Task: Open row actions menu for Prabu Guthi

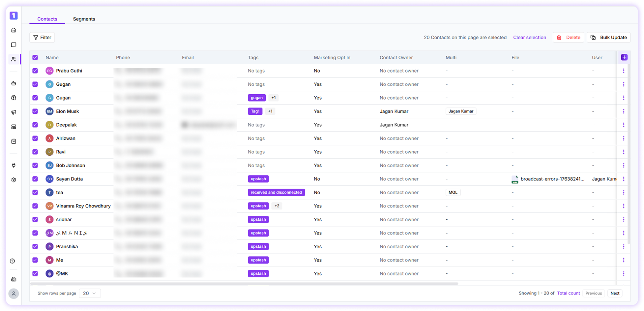Action: 623,71
